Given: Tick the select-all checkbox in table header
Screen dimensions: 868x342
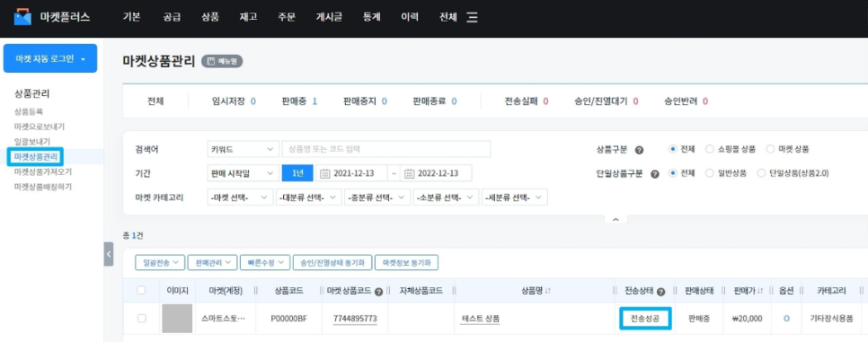Looking at the screenshot, I should point(141,291).
